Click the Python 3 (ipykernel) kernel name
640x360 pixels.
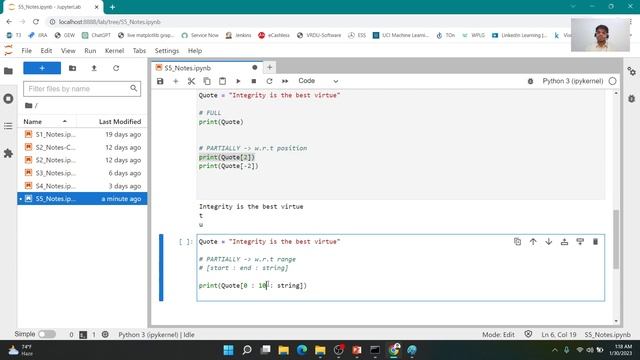(x=573, y=81)
